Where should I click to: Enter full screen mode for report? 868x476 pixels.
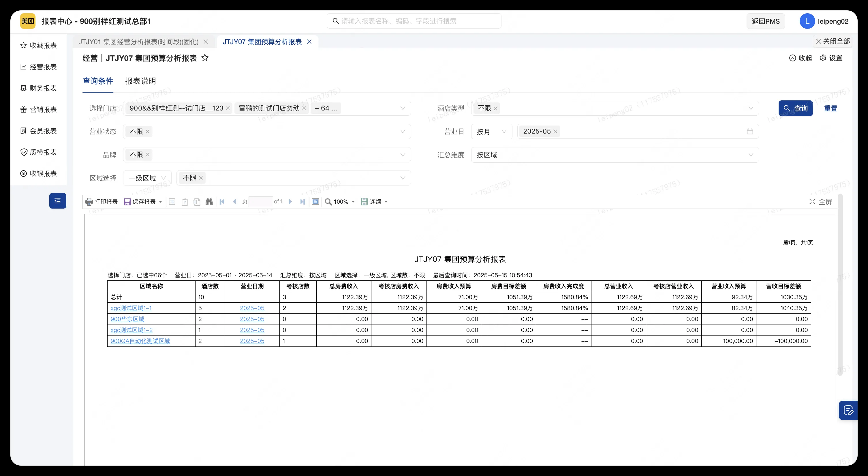point(820,202)
